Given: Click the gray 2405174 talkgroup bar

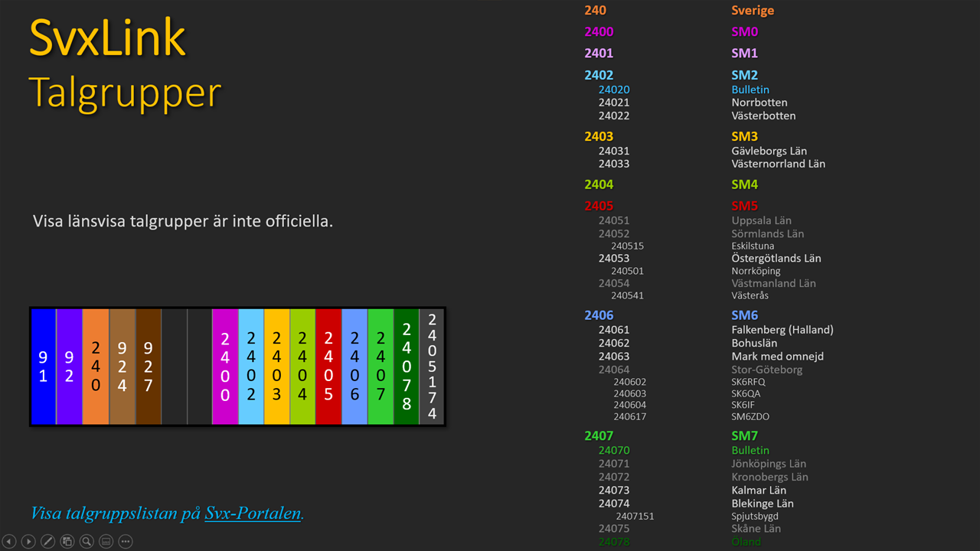Looking at the screenshot, I should 432,367.
